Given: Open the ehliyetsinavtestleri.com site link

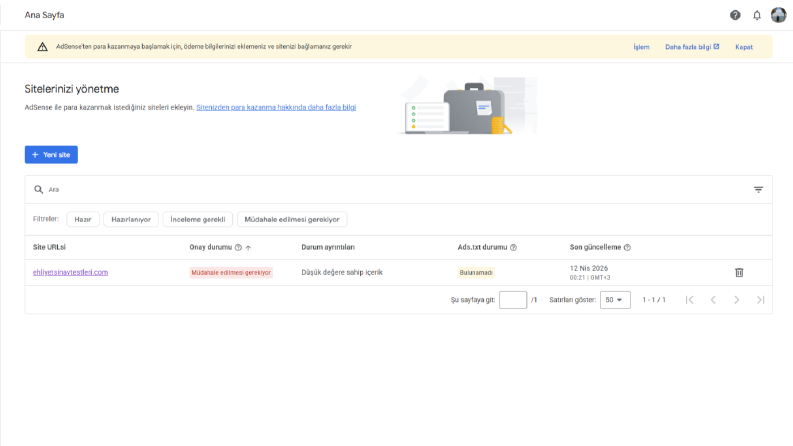Looking at the screenshot, I should [70, 272].
